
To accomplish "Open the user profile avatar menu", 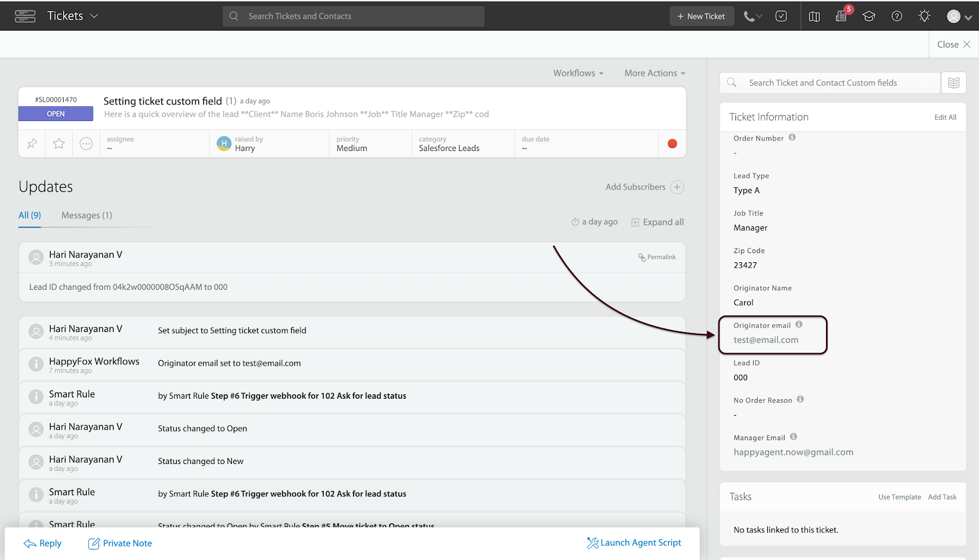I will (x=959, y=17).
